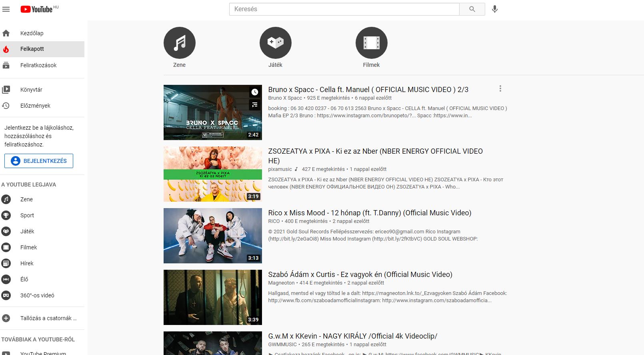The image size is (644, 355).
Task: Open the pixamusic channel link
Action: [280, 169]
